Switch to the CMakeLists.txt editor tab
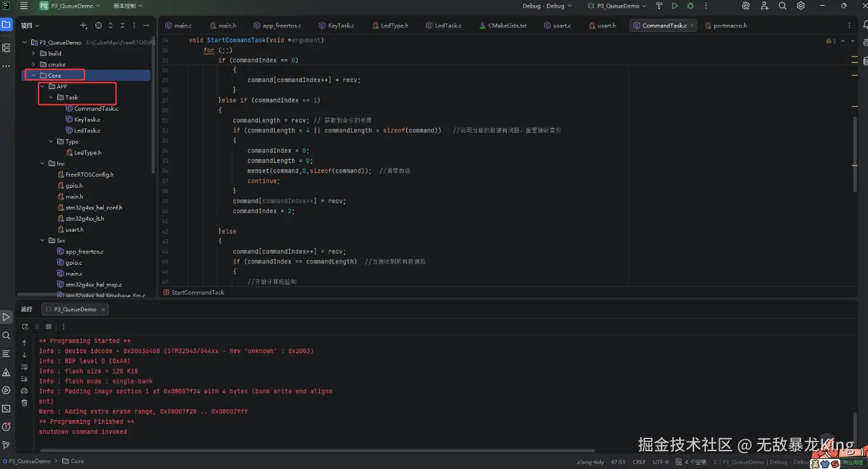The height and width of the screenshot is (469, 868). pos(507,26)
